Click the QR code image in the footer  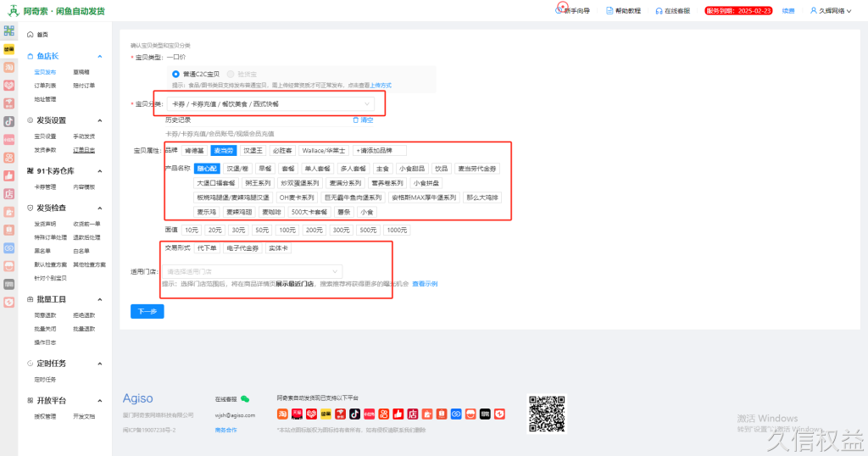coord(547,414)
